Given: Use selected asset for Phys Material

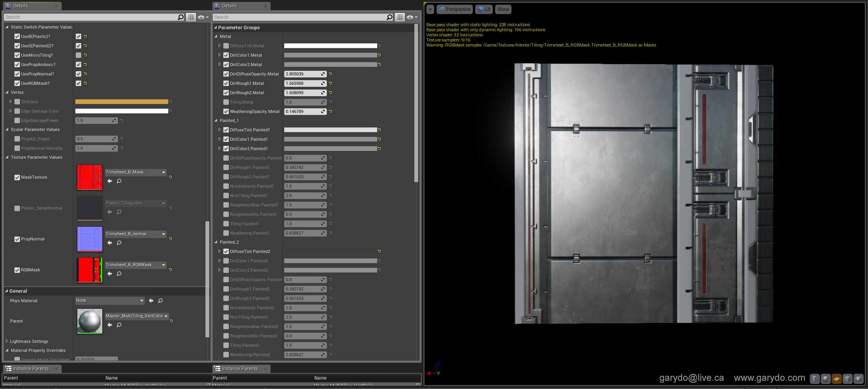Looking at the screenshot, I should click(151, 301).
